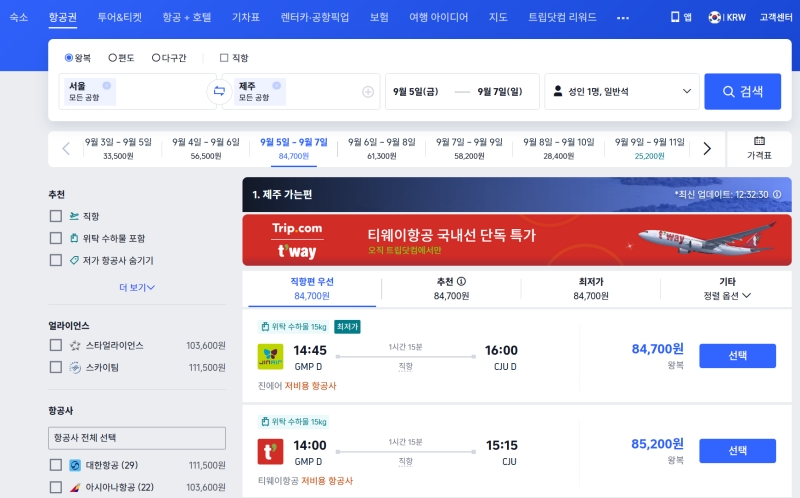This screenshot has width=800, height=498.
Task: Check 아시아나항공 (22) airline filter
Action: [56, 487]
